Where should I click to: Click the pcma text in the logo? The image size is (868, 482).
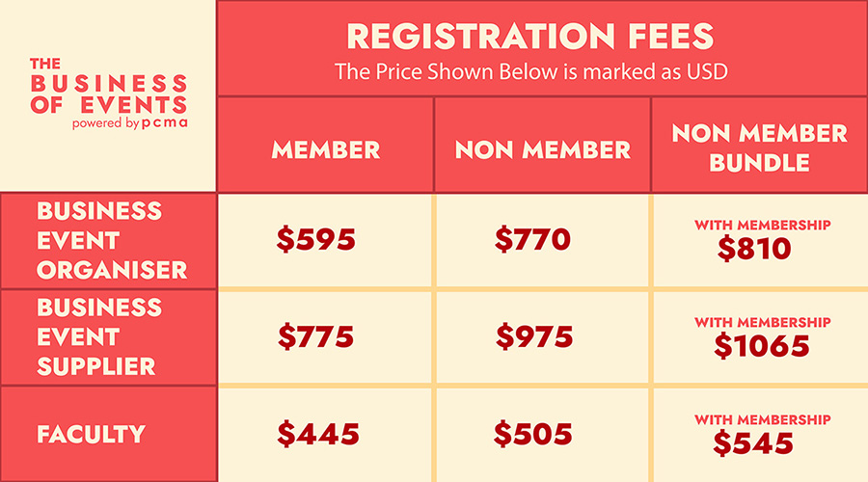click(163, 124)
